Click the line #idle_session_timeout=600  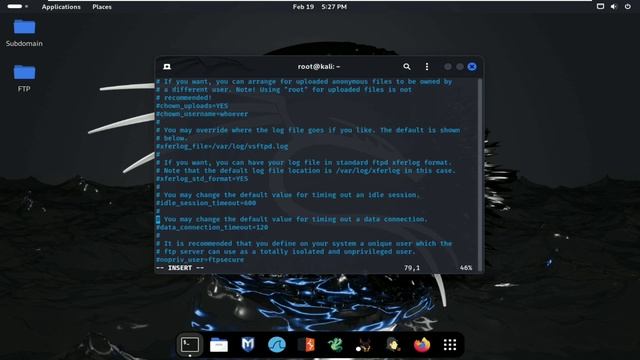tap(206, 203)
